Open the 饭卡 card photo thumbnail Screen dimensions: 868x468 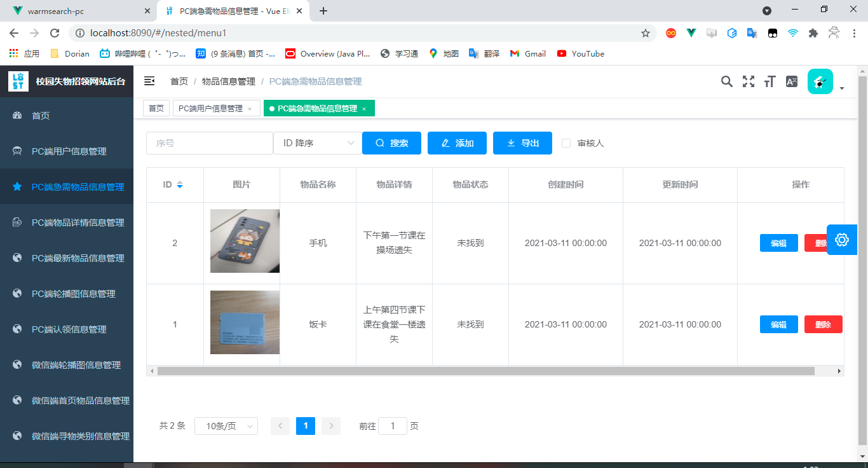click(245, 322)
